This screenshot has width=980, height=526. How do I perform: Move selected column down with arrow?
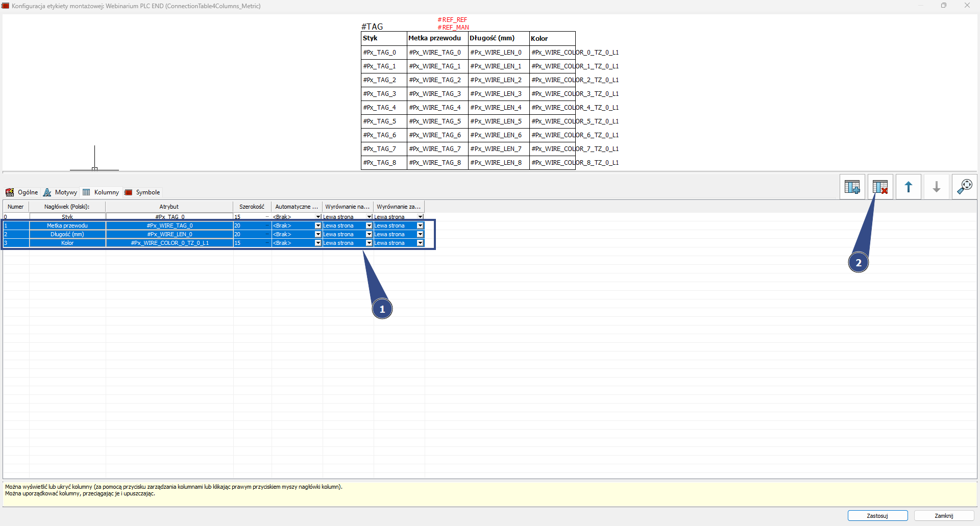(936, 187)
